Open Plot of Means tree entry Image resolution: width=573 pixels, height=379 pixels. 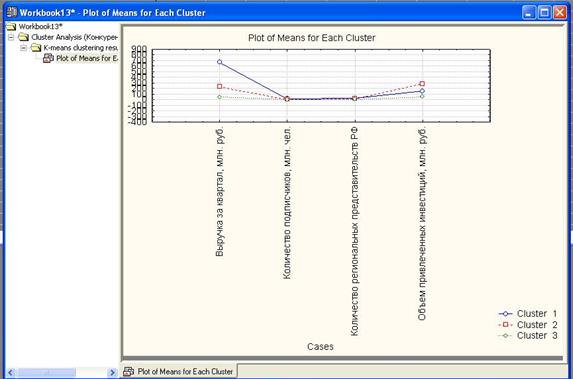87,58
